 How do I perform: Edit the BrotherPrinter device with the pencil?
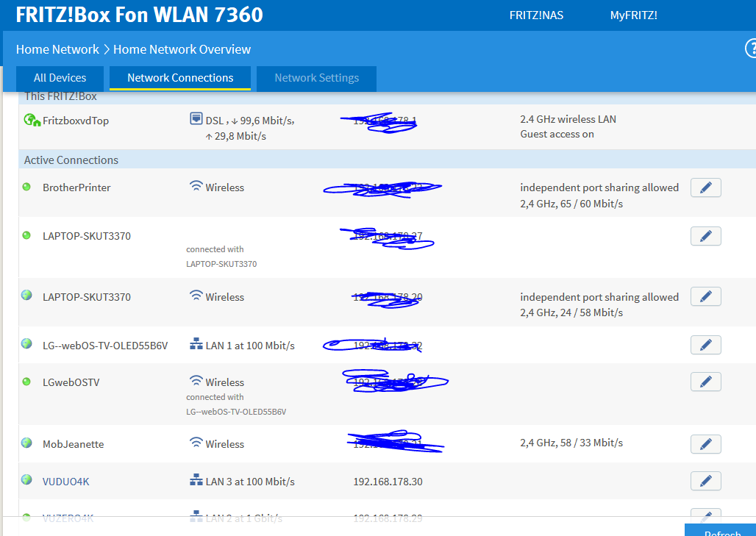click(x=706, y=187)
